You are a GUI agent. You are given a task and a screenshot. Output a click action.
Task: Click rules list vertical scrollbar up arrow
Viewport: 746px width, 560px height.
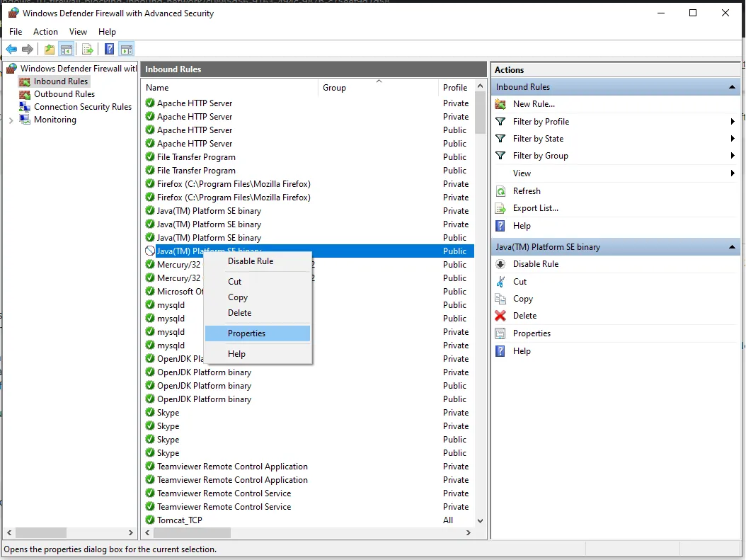pyautogui.click(x=480, y=86)
